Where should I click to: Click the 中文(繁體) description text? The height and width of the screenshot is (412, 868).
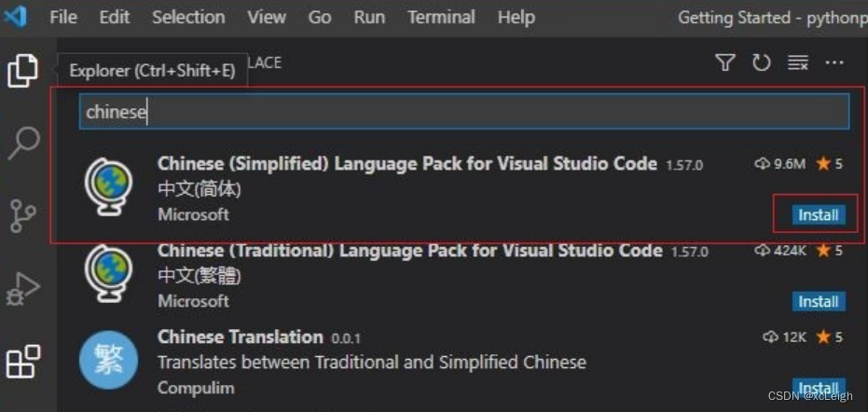[x=200, y=276]
